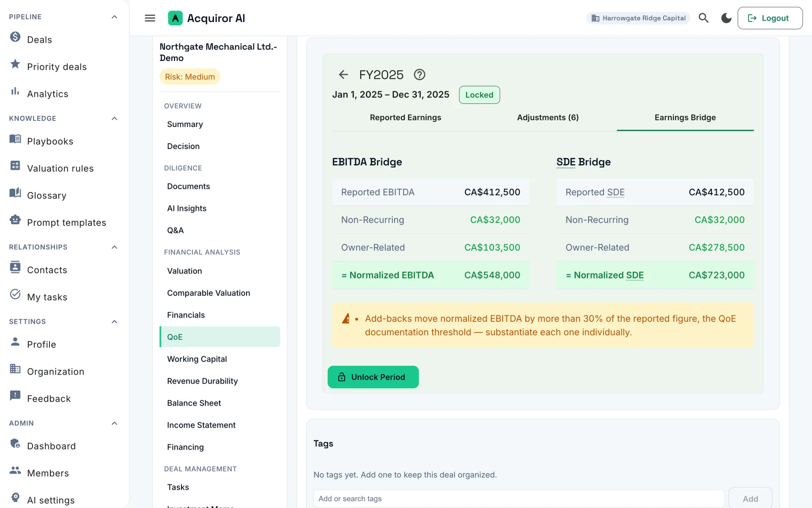
Task: Switch to Adjustments (6) tab
Action: click(x=548, y=118)
